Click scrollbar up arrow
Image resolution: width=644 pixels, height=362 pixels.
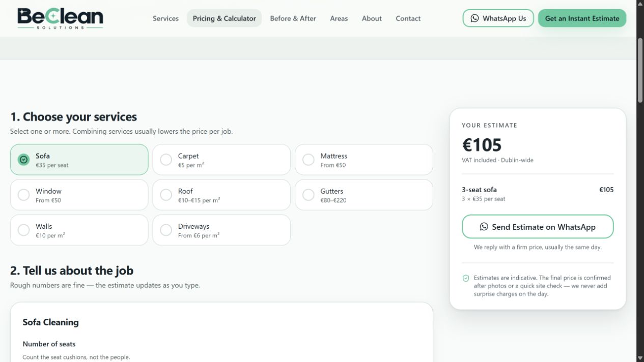[x=640, y=4]
